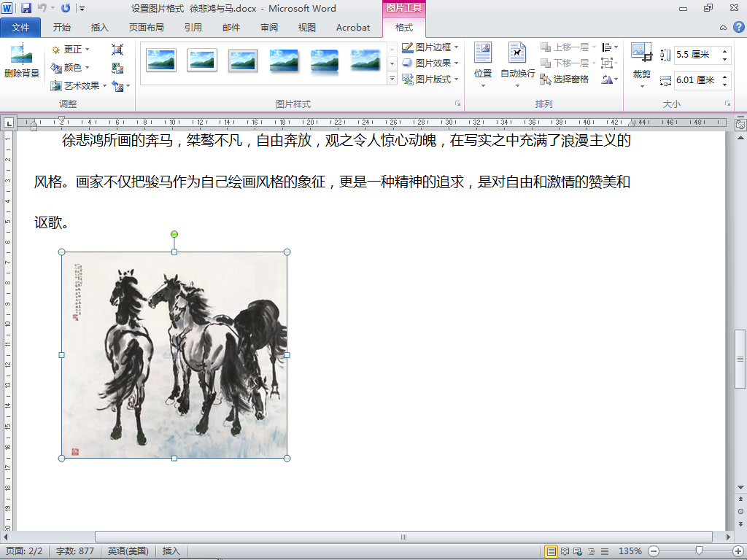Apply the second picture style with white frame
Screen dimensions: 747x560
click(x=202, y=61)
